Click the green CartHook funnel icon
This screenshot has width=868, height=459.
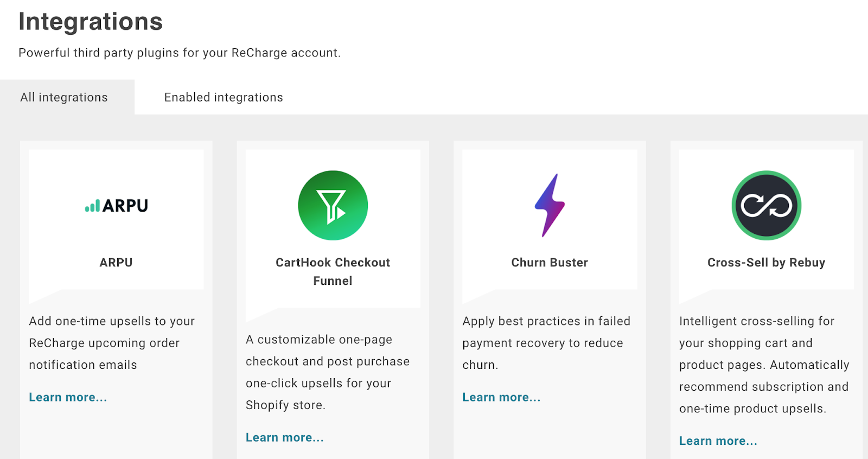pos(333,206)
